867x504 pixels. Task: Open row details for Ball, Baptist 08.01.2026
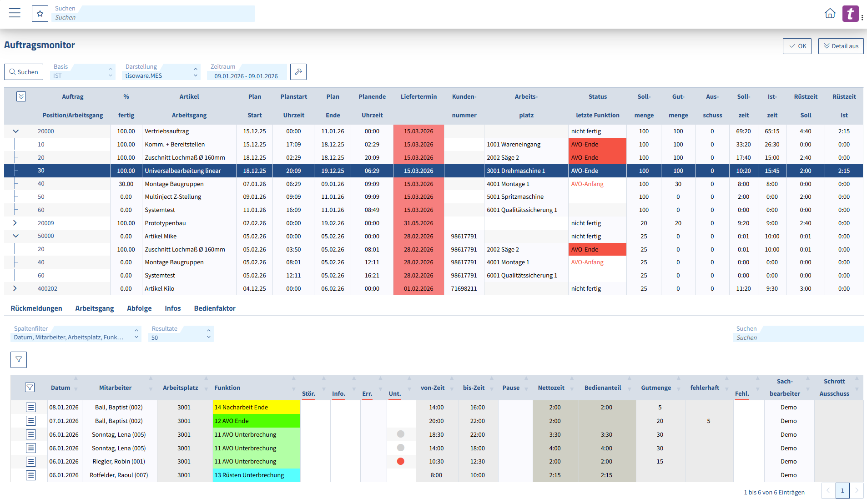pos(31,407)
